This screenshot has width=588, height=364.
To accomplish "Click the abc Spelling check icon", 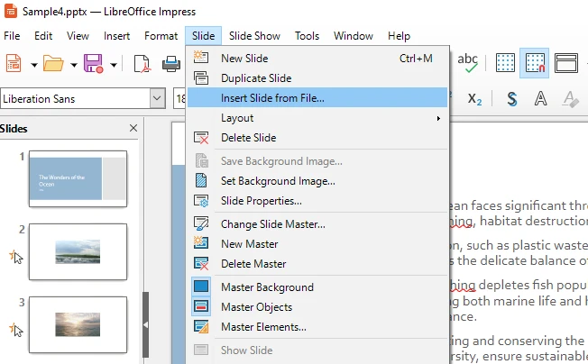I will tap(467, 62).
